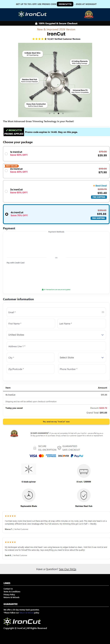Click the PayPal payment logo
Screen dimensions: 110x644
(77, 456)
